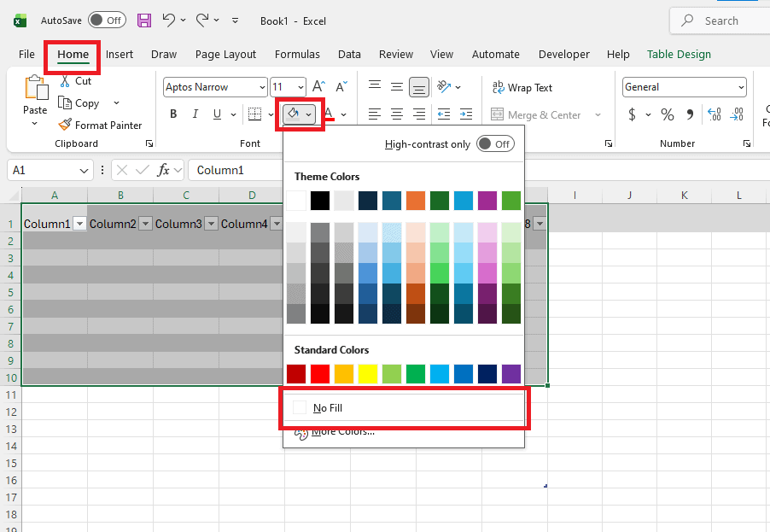Click Center alignment icon

pos(397,114)
